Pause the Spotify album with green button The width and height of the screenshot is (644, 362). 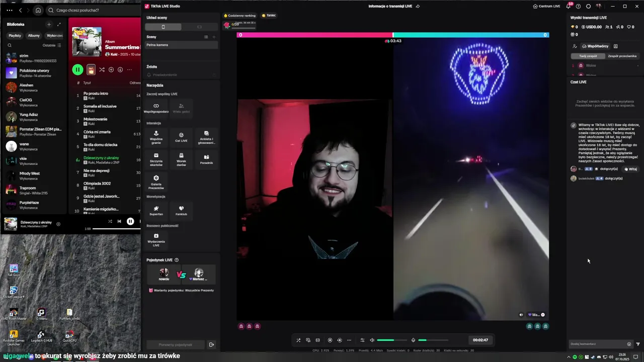point(77,69)
